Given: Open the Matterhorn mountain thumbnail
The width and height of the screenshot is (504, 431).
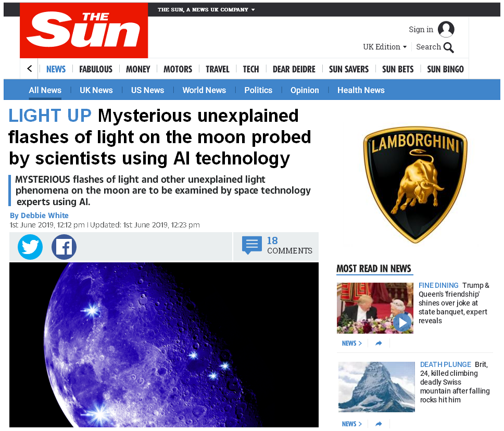Looking at the screenshot, I should tap(376, 387).
